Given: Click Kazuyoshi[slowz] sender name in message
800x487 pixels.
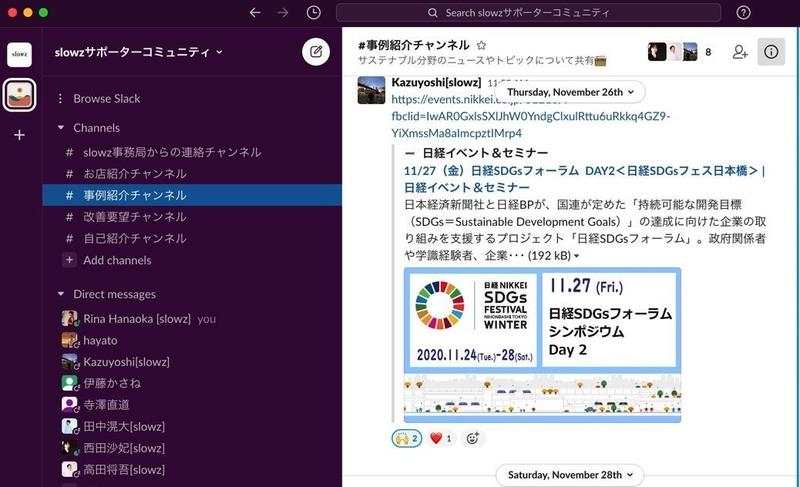Looking at the screenshot, I should point(436,82).
